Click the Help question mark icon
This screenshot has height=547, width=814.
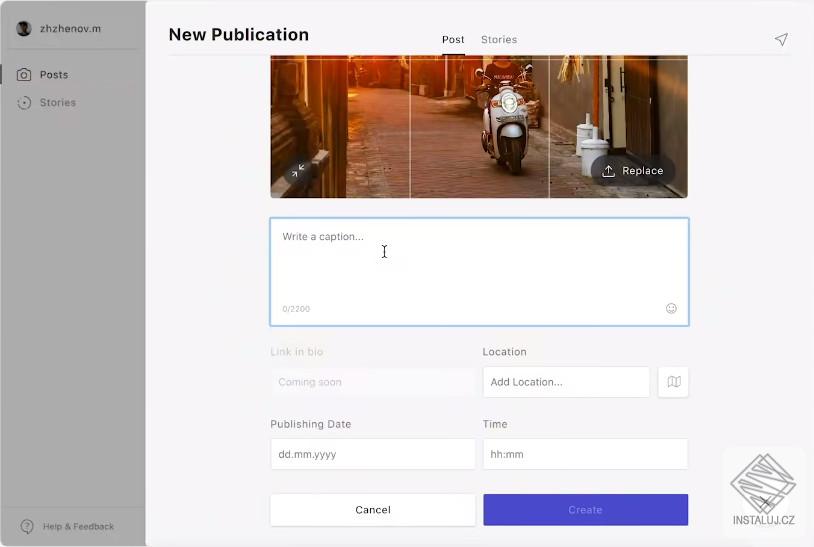(x=27, y=526)
